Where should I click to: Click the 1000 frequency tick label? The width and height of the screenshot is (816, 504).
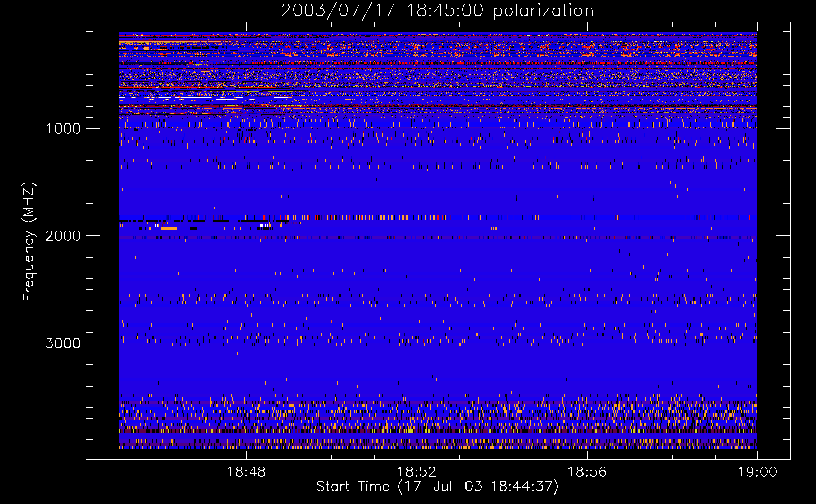(x=63, y=129)
